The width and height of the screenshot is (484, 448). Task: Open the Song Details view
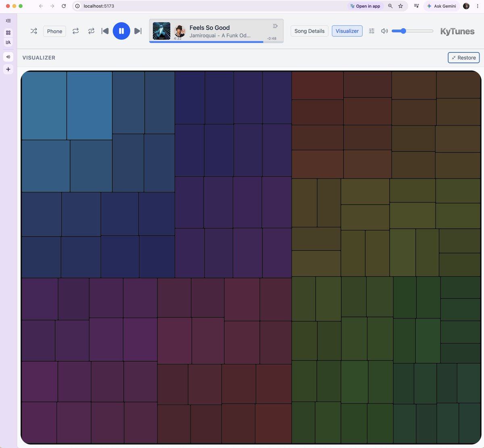pos(309,31)
